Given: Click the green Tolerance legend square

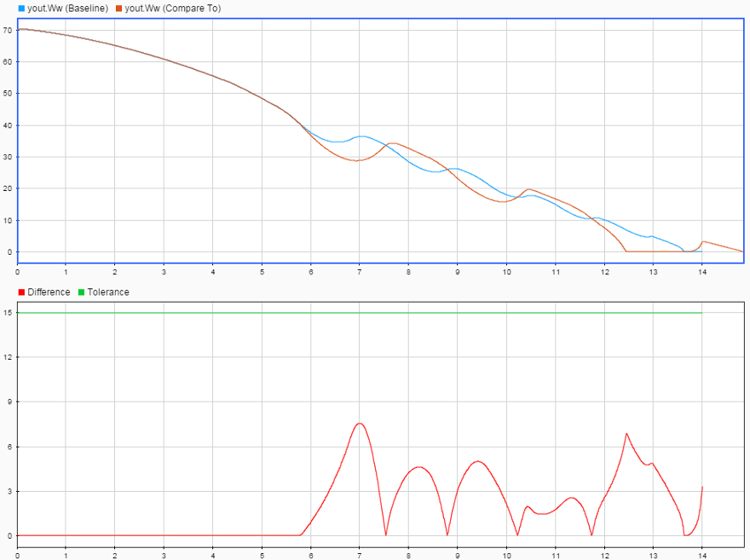Looking at the screenshot, I should tap(81, 292).
